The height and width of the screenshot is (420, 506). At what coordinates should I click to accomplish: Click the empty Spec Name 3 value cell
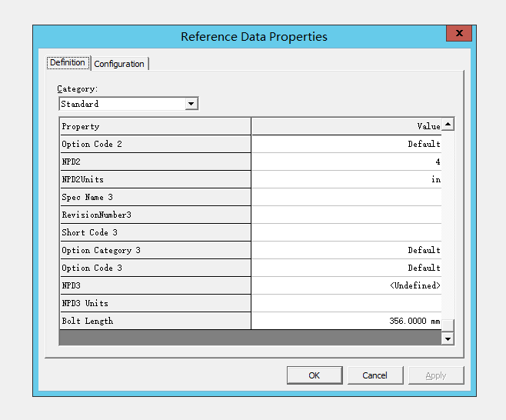point(346,197)
